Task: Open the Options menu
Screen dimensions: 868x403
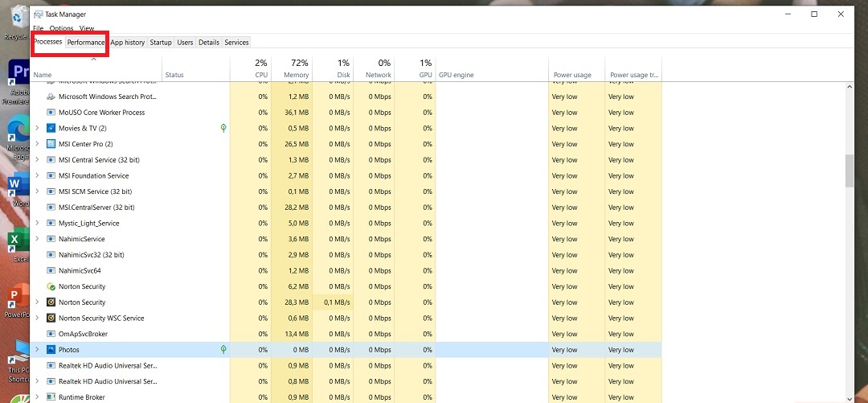Action: pos(61,28)
